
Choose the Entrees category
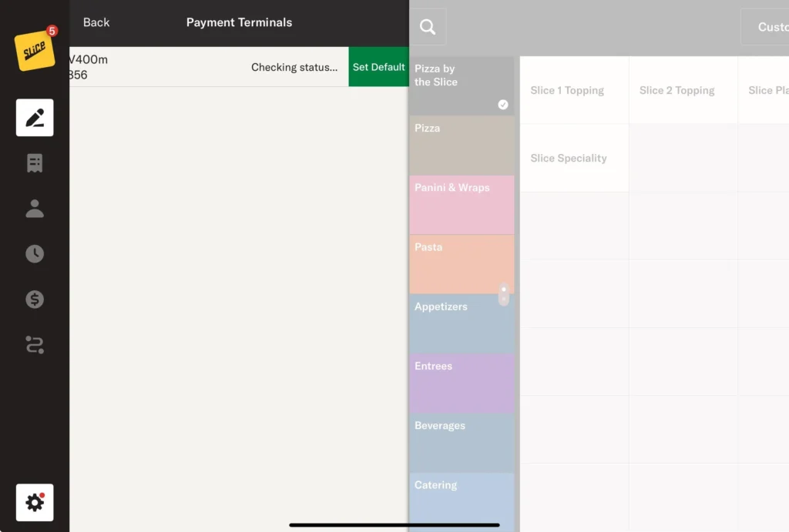click(461, 383)
